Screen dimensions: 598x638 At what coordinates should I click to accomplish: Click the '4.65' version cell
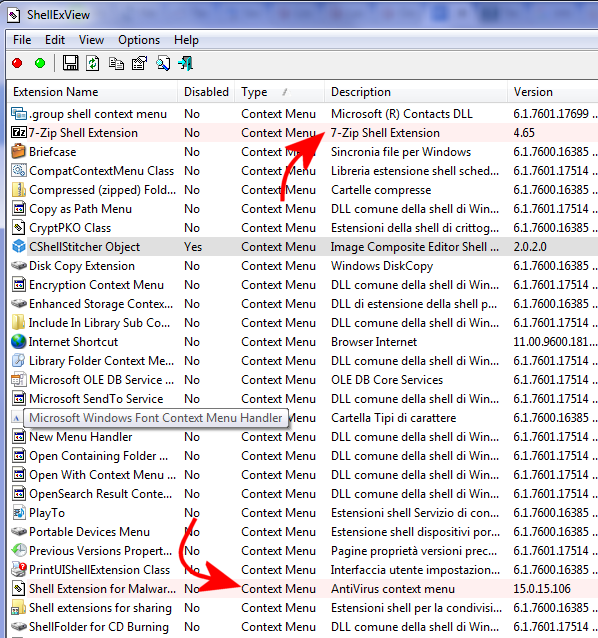[524, 133]
